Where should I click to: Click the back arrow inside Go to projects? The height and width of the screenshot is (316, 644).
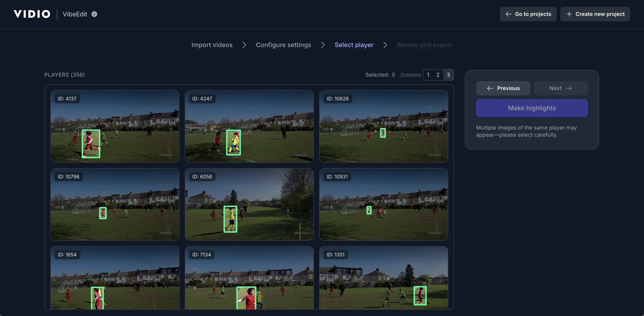508,14
